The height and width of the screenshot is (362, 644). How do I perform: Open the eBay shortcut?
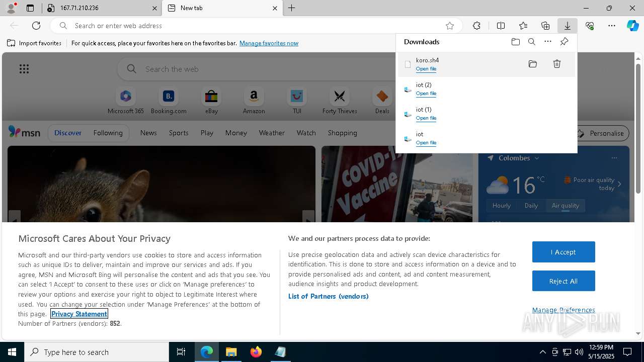click(211, 101)
